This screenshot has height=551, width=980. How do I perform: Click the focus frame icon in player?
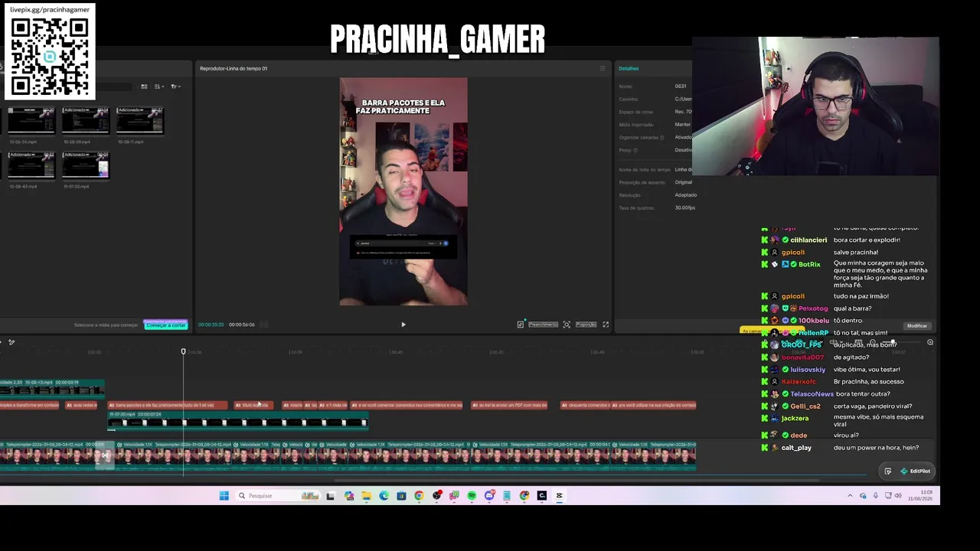point(567,324)
